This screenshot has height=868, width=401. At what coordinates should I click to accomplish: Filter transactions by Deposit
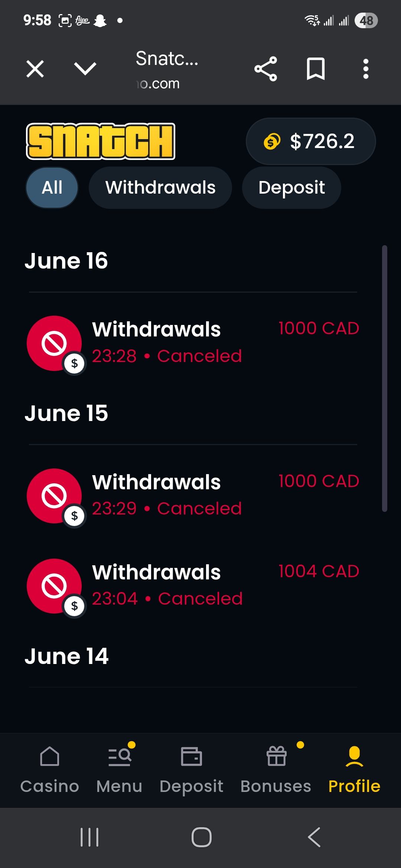pyautogui.click(x=291, y=188)
